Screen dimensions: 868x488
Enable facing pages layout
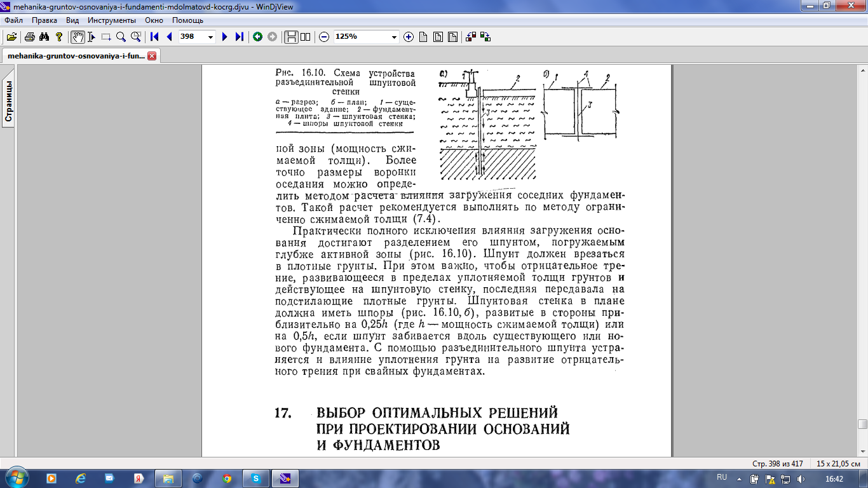(x=306, y=37)
